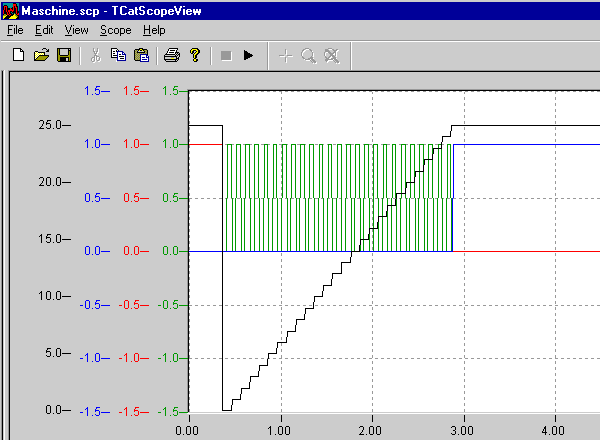
Task: Print the scope view
Action: click(x=172, y=55)
